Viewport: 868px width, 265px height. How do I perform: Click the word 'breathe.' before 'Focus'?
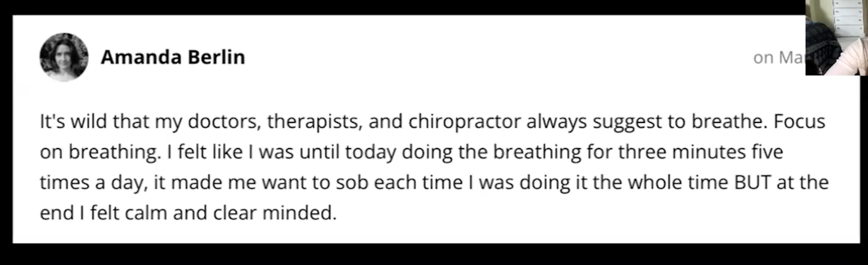pos(729,121)
